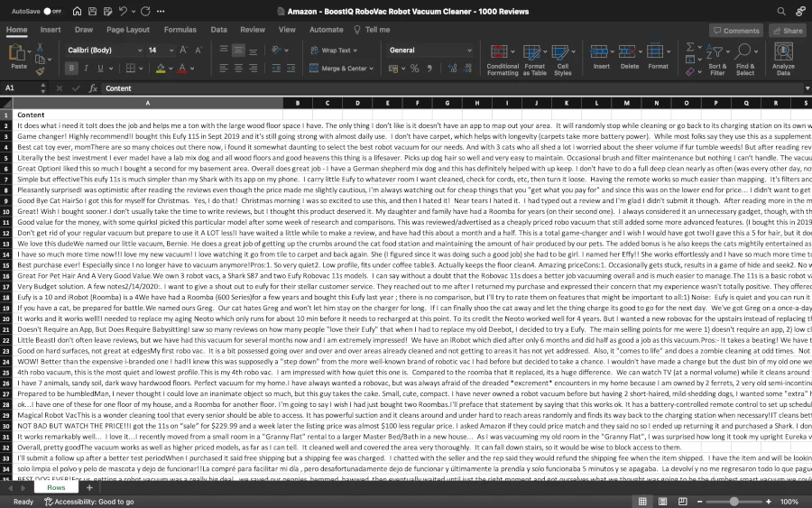The image size is (812, 508).
Task: Click the Comments button
Action: click(x=736, y=31)
